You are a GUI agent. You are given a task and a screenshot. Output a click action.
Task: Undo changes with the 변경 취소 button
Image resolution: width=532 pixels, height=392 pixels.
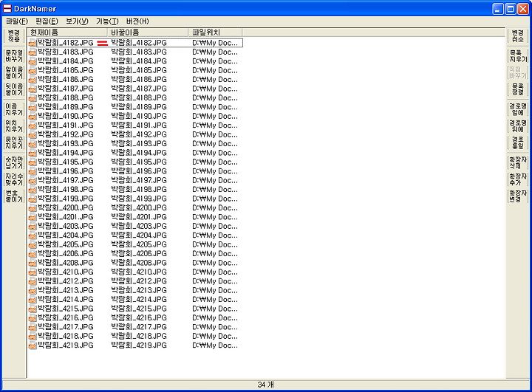pos(518,36)
